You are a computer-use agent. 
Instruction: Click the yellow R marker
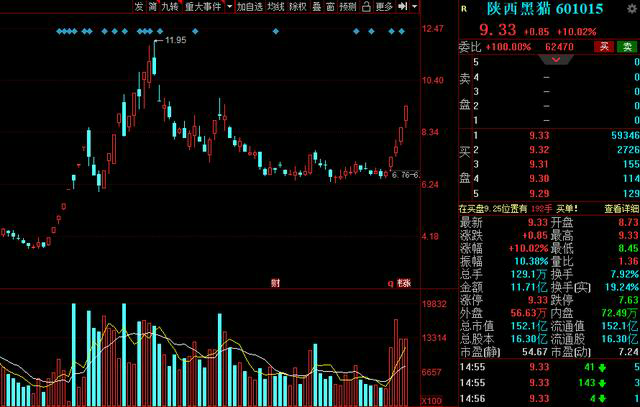[x=464, y=9]
